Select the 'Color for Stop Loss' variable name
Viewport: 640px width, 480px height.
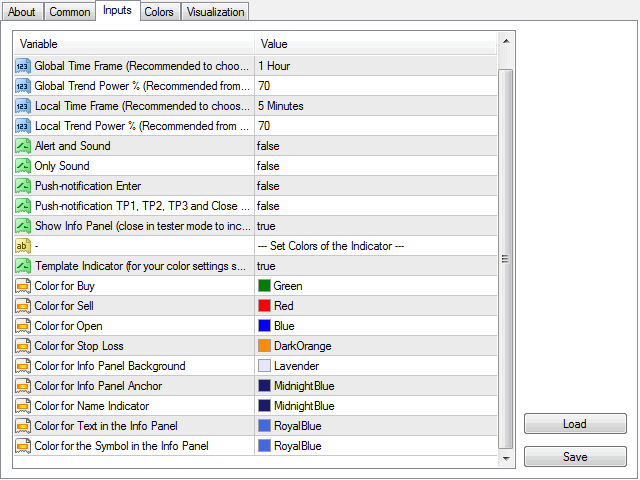pos(79,346)
